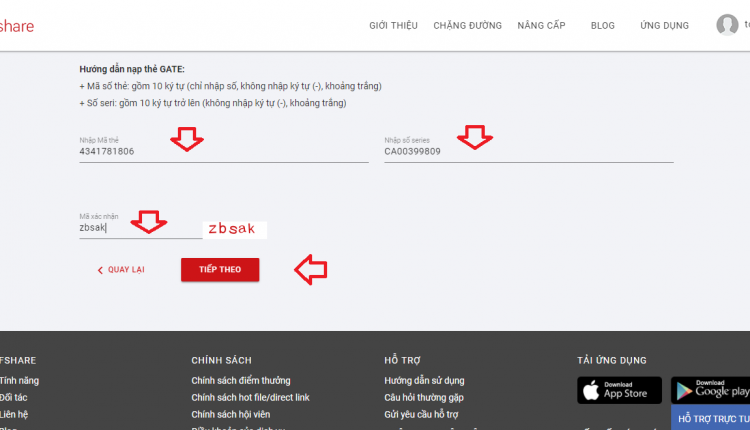Open Câu hỏi thường gặp link
The width and height of the screenshot is (750, 430).
424,397
